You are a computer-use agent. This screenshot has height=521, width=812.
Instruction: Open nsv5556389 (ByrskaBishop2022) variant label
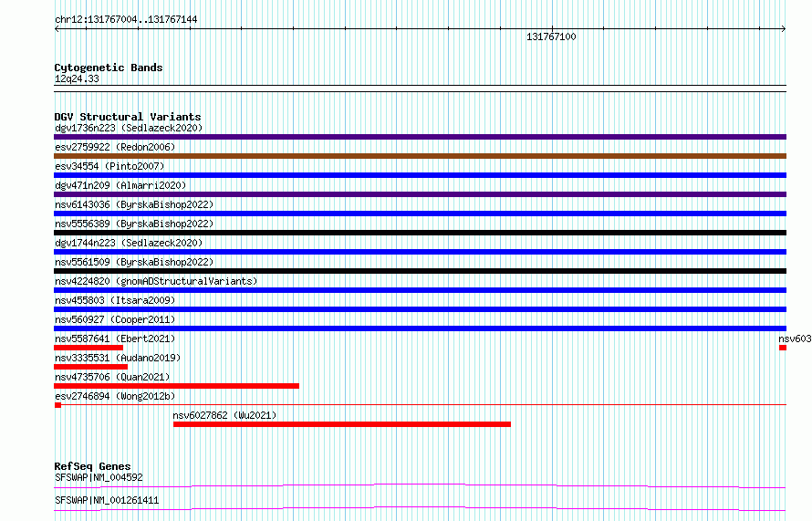pos(134,224)
